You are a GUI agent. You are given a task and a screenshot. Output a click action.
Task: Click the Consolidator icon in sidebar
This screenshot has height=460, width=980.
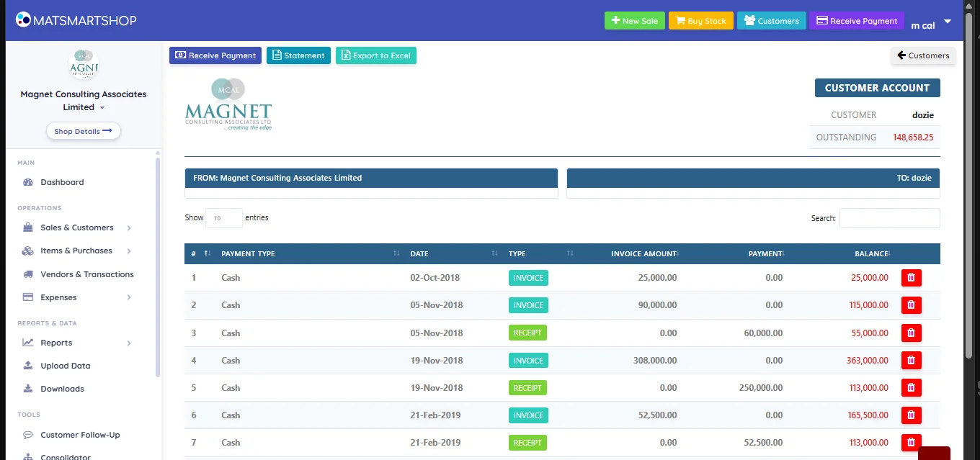pos(28,457)
